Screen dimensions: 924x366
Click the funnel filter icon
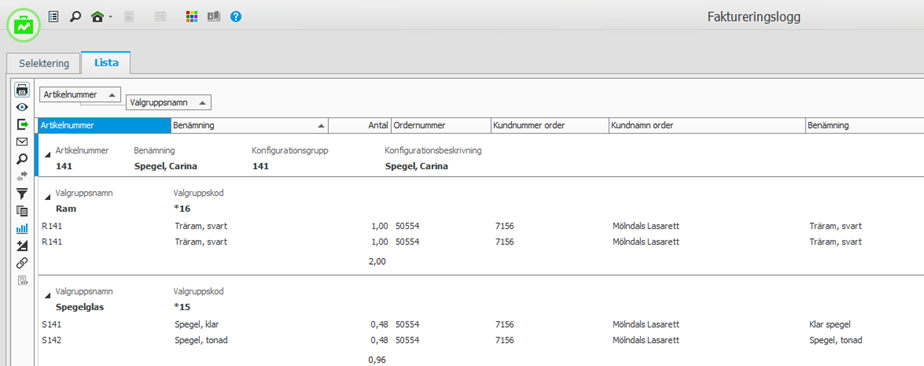(22, 193)
